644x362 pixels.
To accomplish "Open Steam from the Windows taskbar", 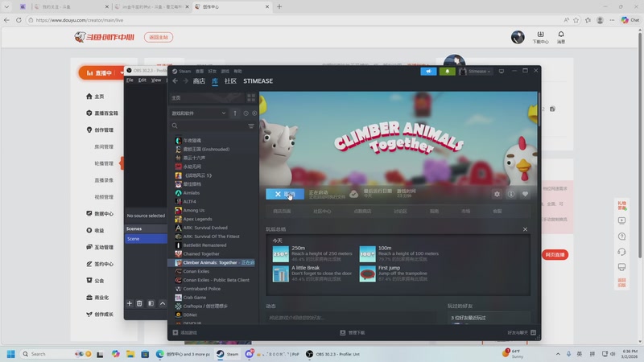I will pyautogui.click(x=228, y=354).
